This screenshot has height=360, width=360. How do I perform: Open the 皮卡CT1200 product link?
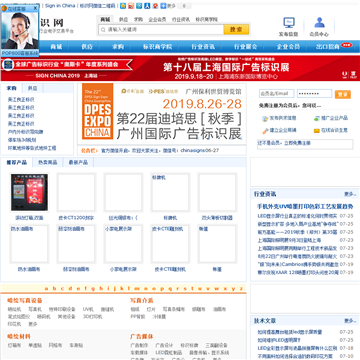76,218
